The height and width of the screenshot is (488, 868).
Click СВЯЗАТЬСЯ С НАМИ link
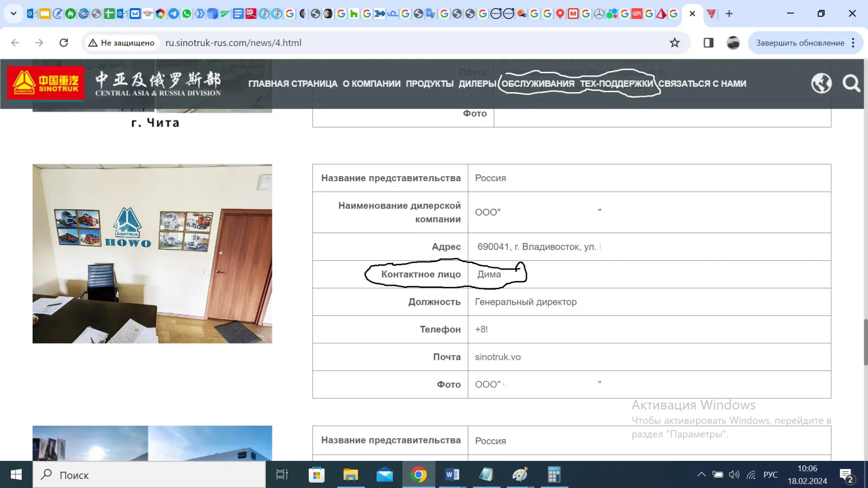coord(703,84)
